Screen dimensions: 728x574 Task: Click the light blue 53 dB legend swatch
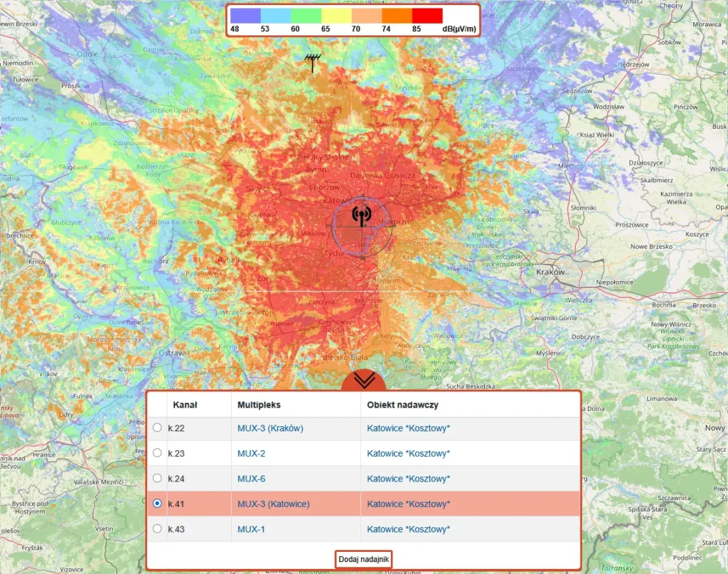[276, 16]
